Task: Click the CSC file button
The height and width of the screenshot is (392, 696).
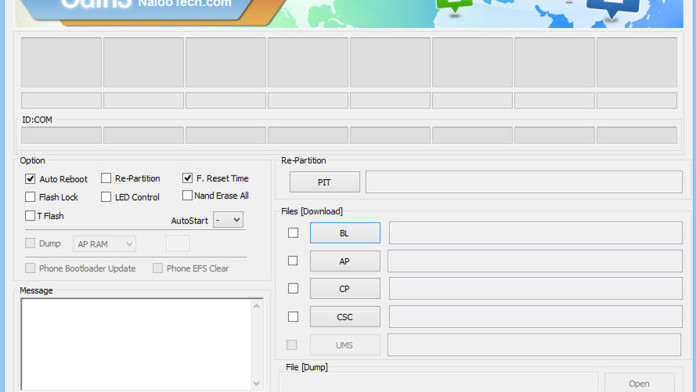Action: [x=345, y=317]
